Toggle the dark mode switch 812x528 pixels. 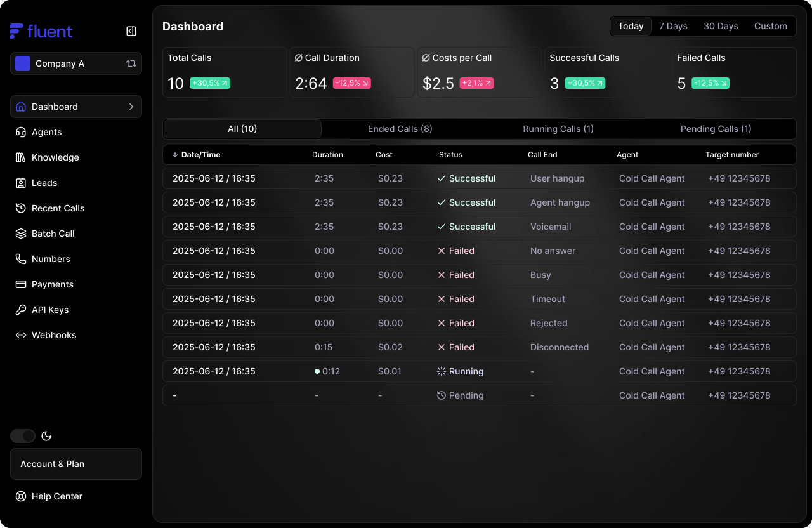23,436
